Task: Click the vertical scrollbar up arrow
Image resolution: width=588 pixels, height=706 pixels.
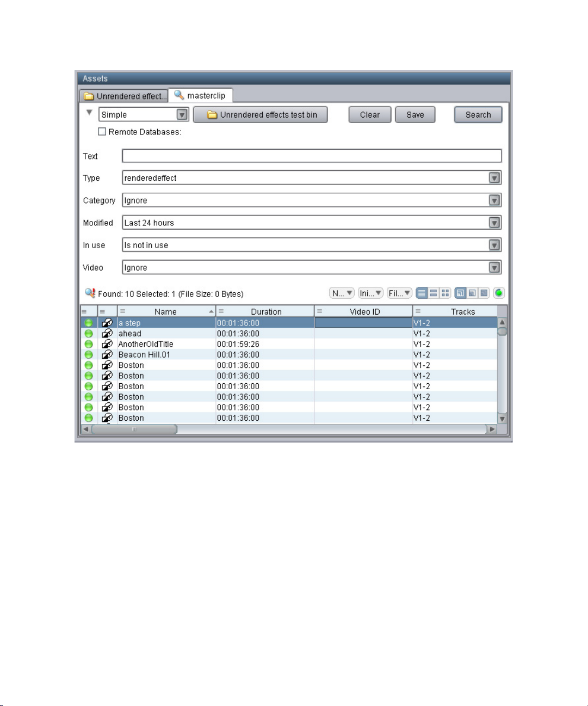Action: pos(503,322)
